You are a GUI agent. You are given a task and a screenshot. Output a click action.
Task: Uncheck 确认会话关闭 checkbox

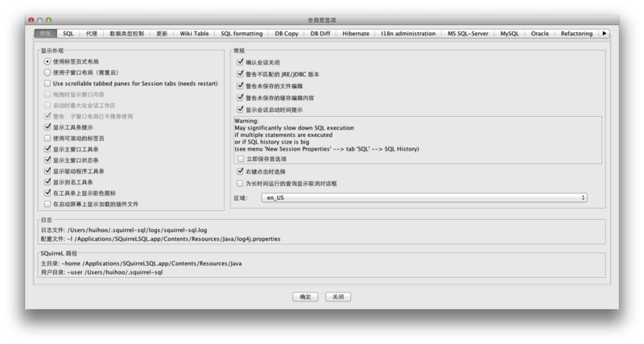coord(240,60)
